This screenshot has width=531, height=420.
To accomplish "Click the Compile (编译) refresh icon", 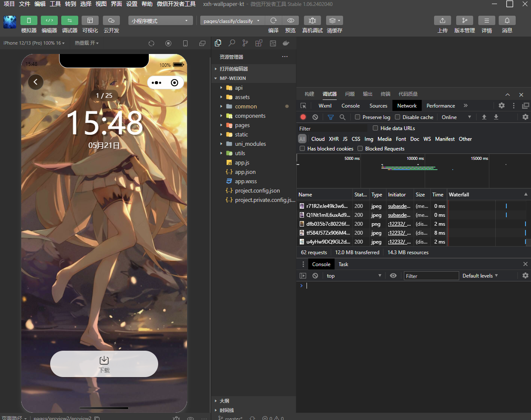I will [x=273, y=20].
